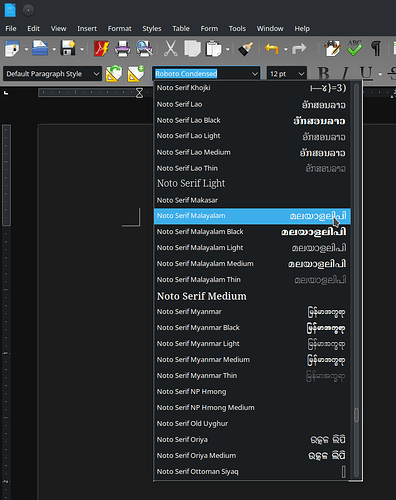Pick Noto Serif Makasar font
396x500 pixels.
(x=252, y=200)
